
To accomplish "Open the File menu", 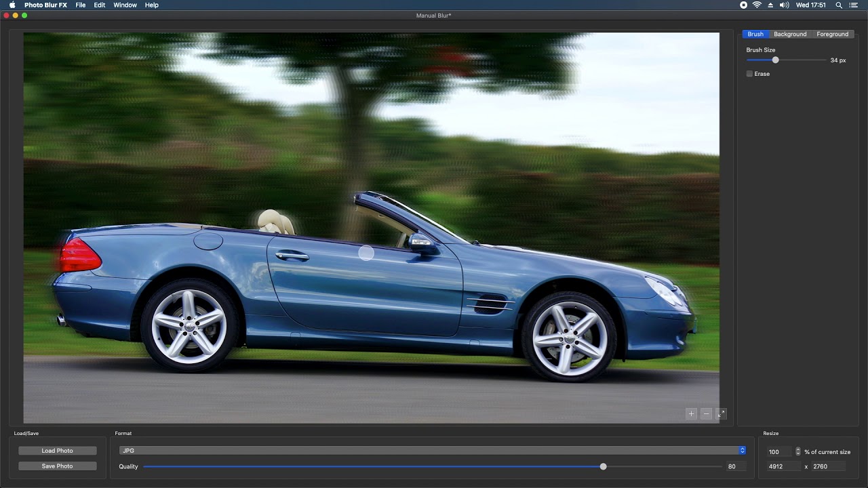I will 81,5.
